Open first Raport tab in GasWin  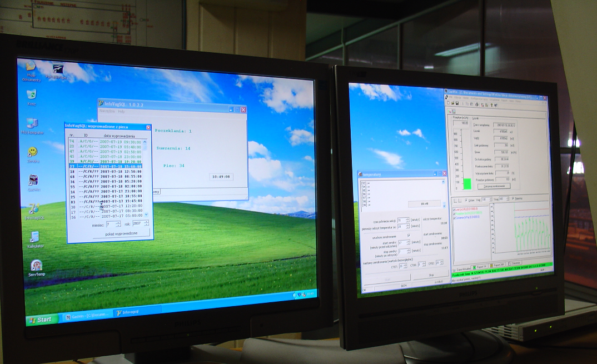click(480, 267)
